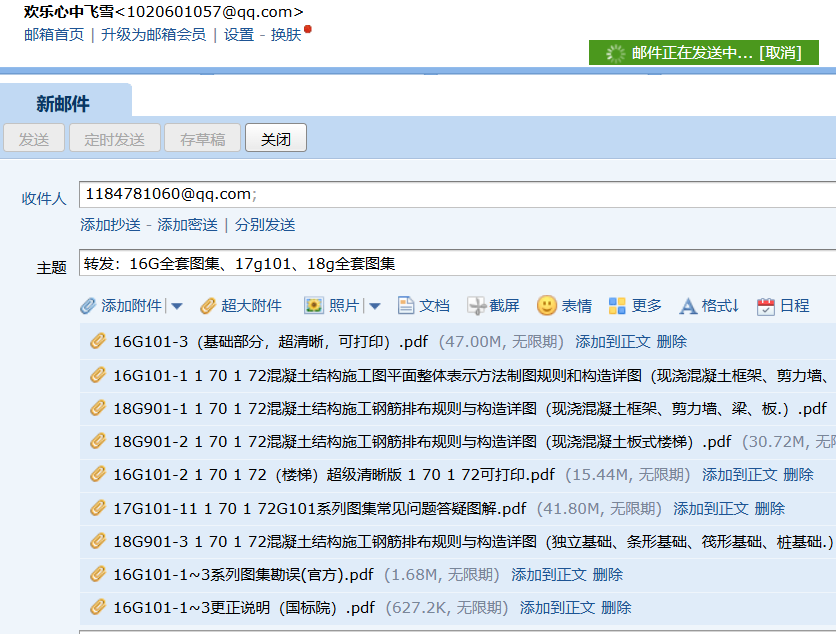Click the spinner icon in sending status banner
Image resolution: width=836 pixels, height=634 pixels.
coord(615,53)
